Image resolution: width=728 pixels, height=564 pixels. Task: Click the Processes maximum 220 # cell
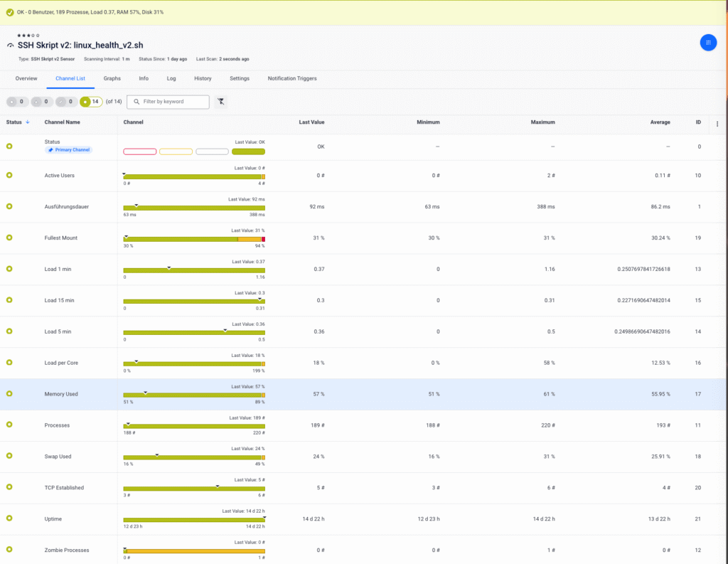pos(546,425)
